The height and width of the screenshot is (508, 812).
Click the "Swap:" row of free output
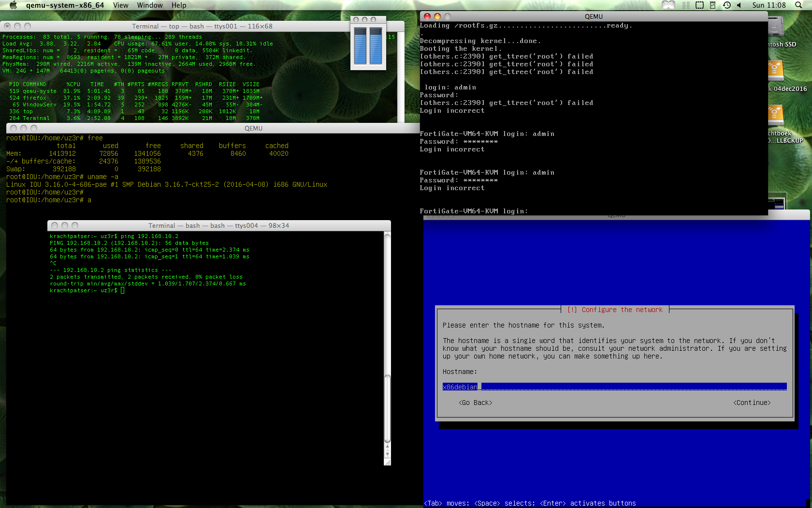[x=84, y=169]
